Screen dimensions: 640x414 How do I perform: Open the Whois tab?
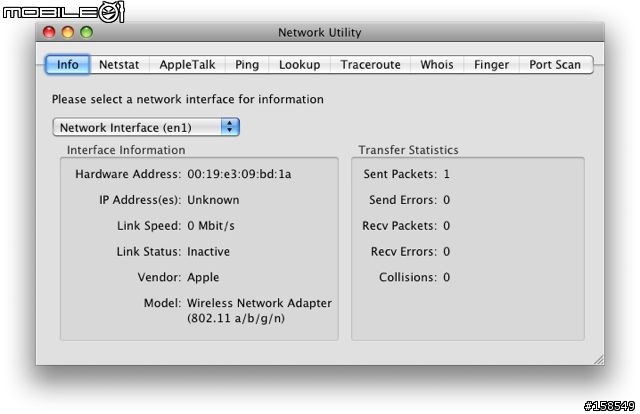click(x=437, y=65)
